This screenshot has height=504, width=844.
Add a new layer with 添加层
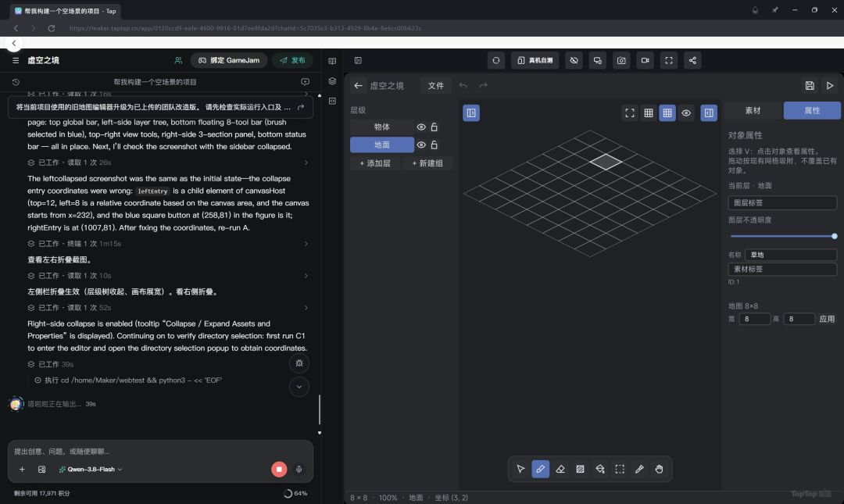375,163
